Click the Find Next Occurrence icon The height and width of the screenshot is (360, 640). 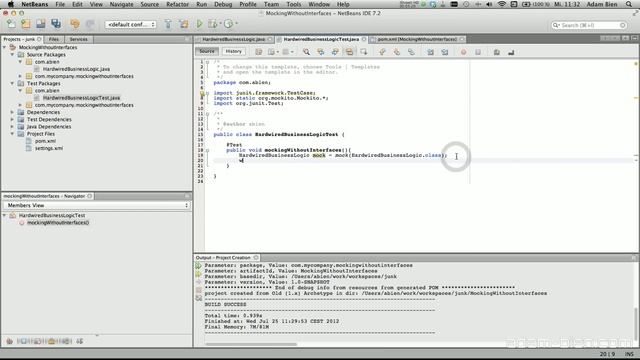335,52
